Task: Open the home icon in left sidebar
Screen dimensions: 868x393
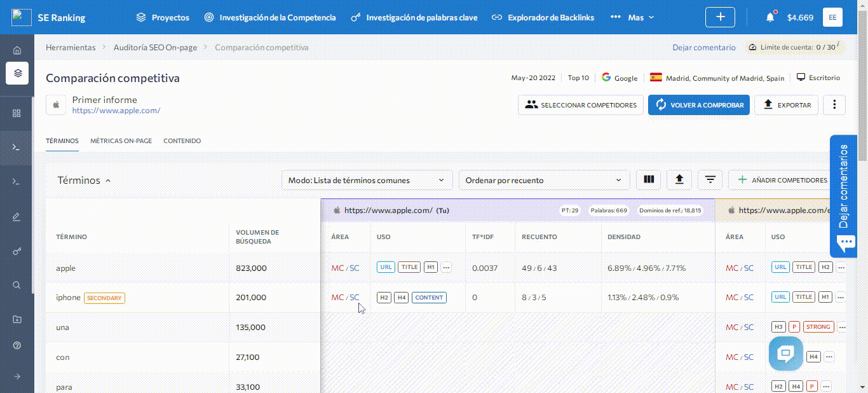Action: click(x=17, y=50)
